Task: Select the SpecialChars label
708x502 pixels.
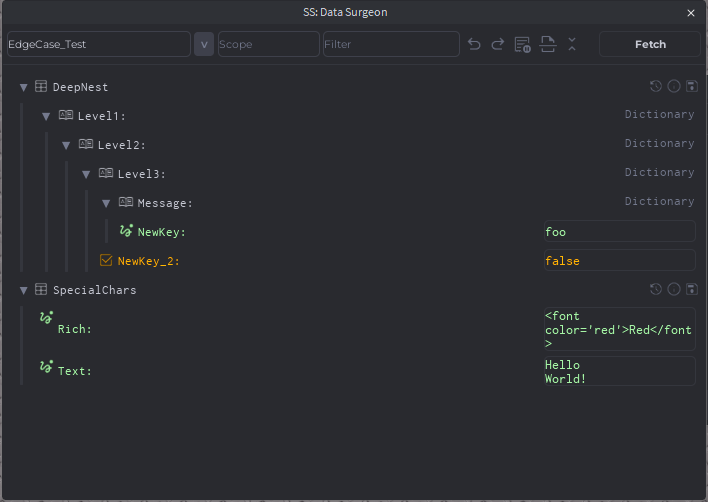Action: (x=94, y=290)
